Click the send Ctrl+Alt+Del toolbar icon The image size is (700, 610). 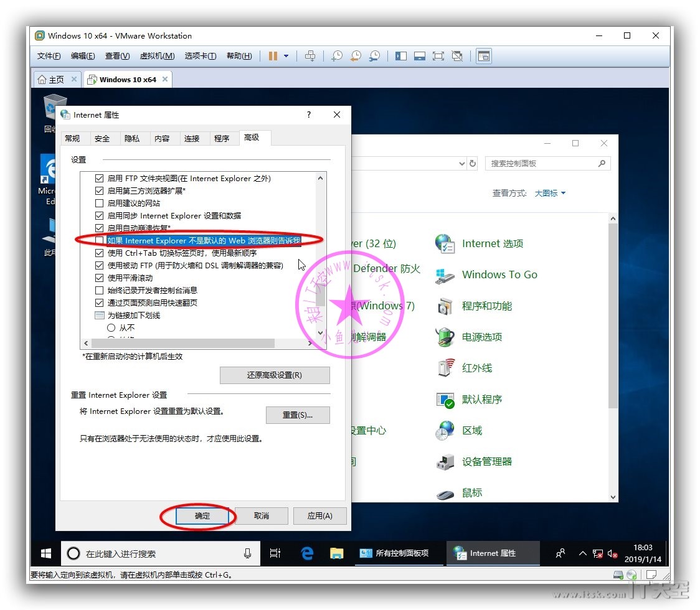pos(310,56)
